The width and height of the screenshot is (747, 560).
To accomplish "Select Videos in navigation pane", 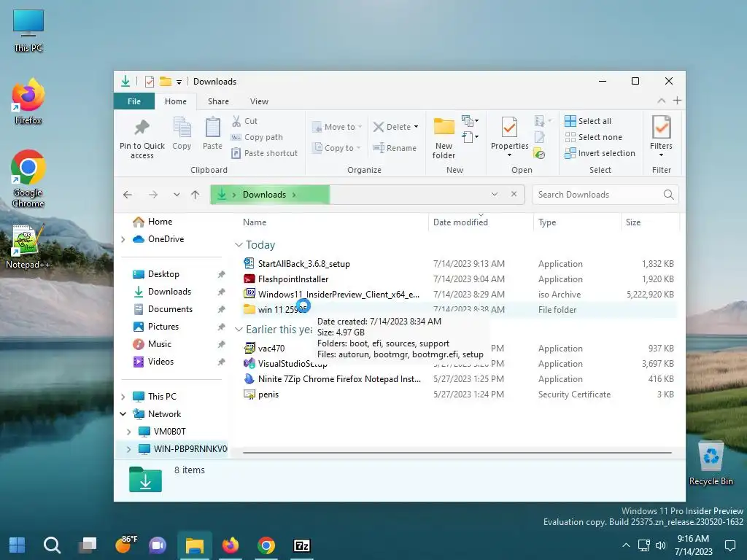I will (160, 362).
